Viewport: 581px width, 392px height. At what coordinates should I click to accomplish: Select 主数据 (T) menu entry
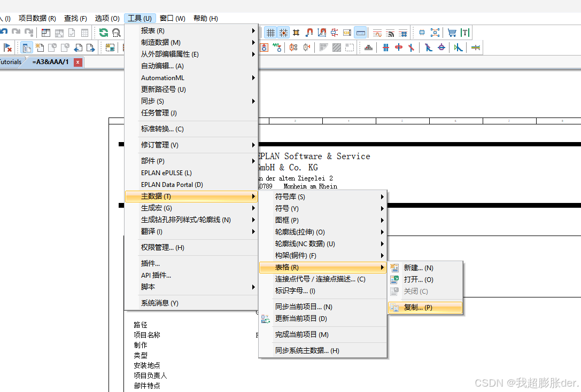pyautogui.click(x=191, y=196)
